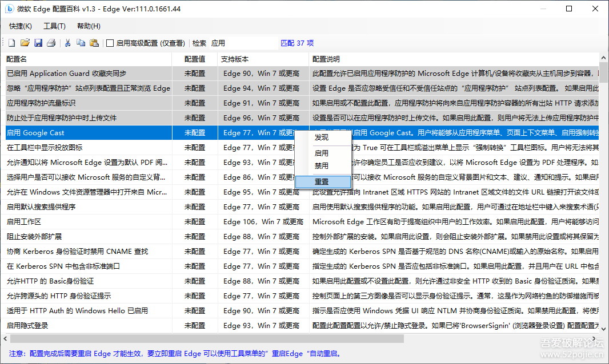Open the 工具(T) menu
The image size is (609, 364).
[54, 26]
